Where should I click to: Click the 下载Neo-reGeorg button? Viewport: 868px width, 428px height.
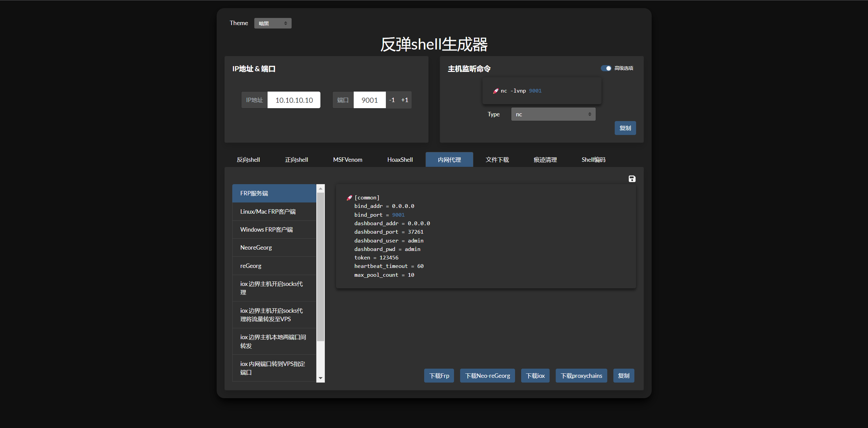tap(488, 375)
